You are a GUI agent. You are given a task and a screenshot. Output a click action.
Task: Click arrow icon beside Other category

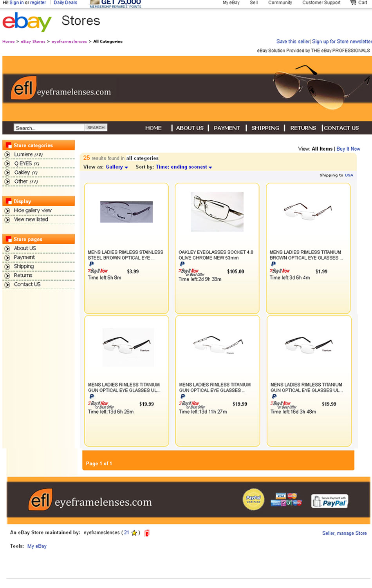click(x=7, y=181)
